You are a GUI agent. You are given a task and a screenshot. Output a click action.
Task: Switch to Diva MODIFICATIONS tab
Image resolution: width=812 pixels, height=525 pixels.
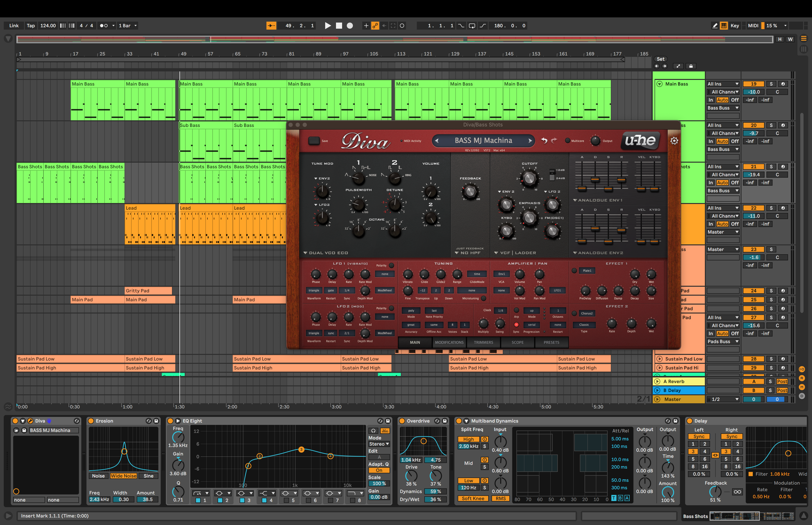pyautogui.click(x=449, y=342)
